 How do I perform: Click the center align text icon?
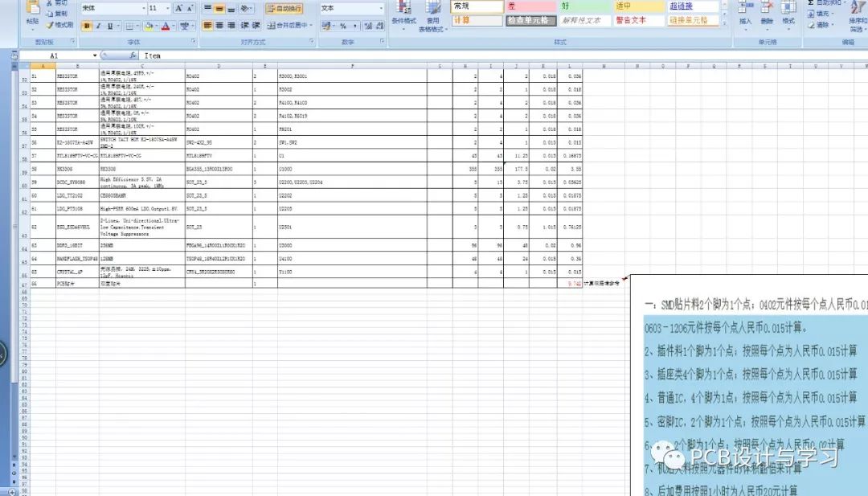219,26
